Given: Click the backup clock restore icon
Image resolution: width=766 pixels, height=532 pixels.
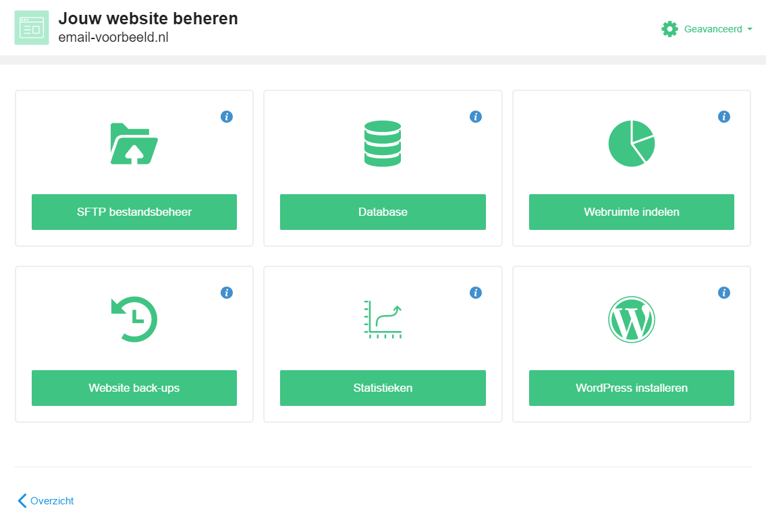Looking at the screenshot, I should point(134,319).
